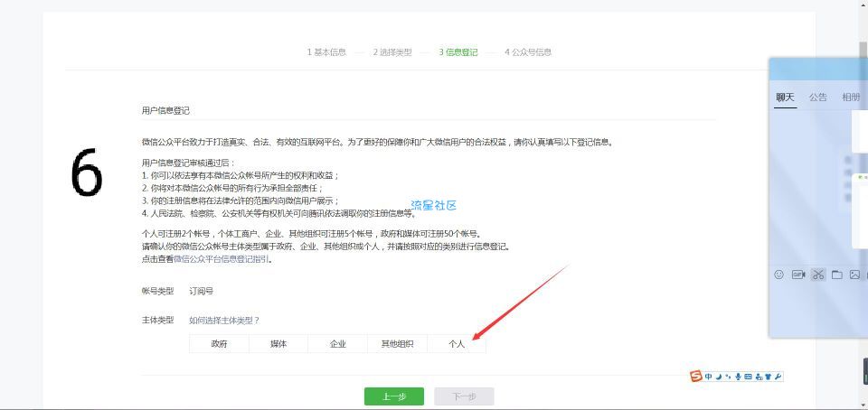Click the picture icon in chat window
Image resolution: width=868 pixels, height=410 pixels.
point(855,275)
